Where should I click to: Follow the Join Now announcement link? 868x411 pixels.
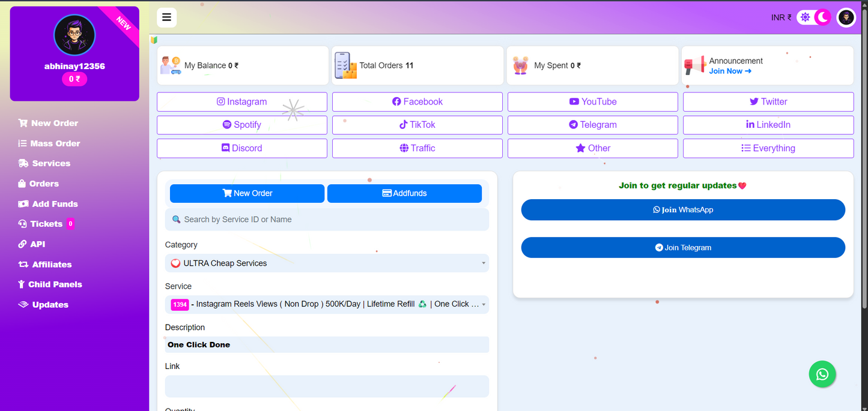[x=730, y=71]
